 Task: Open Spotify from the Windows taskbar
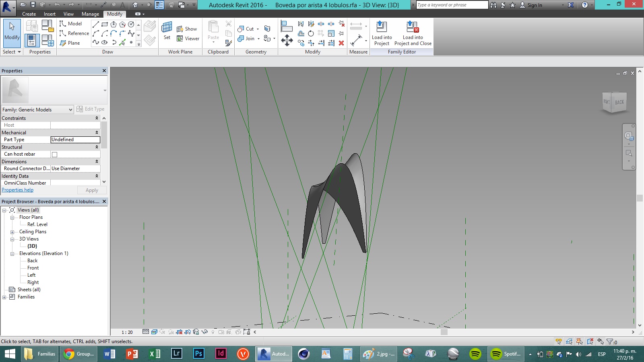[x=506, y=354]
